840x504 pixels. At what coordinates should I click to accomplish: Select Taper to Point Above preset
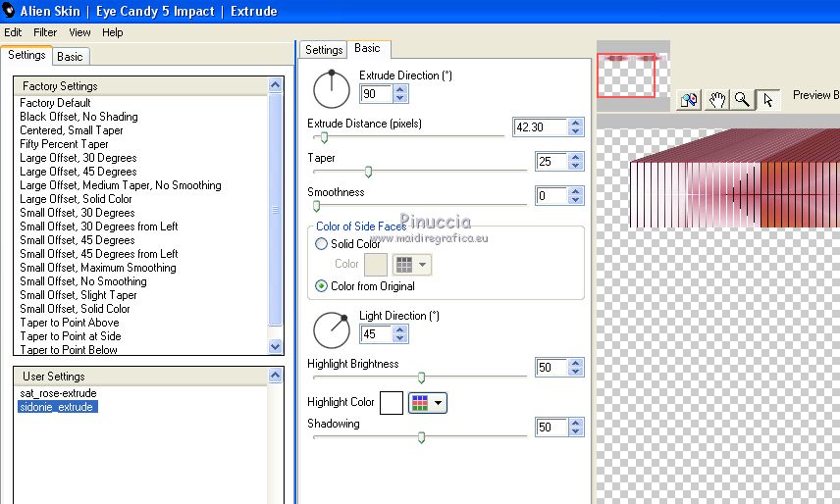69,323
